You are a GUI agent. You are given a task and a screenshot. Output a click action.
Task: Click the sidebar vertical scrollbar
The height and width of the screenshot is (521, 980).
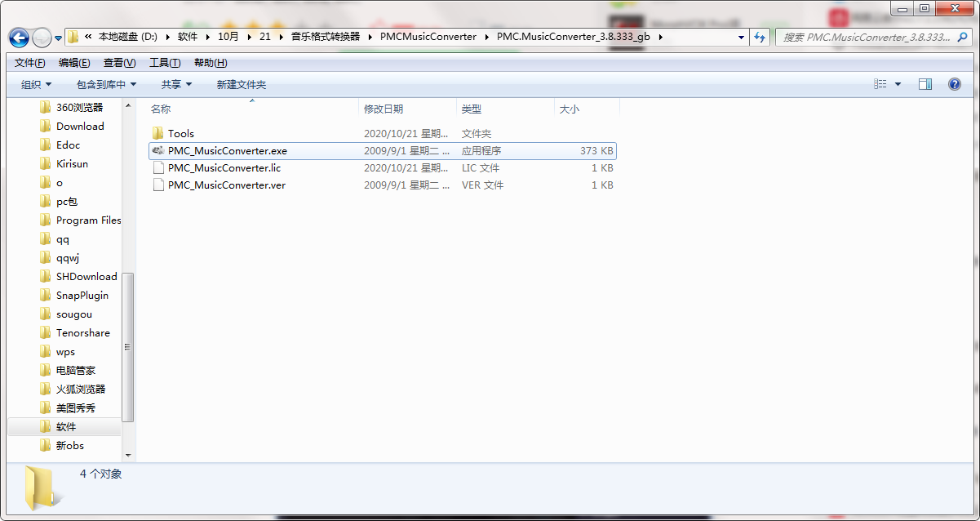coord(128,345)
